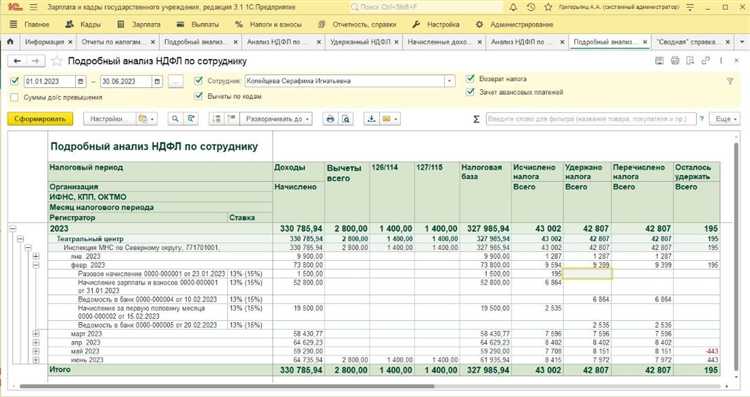Enable 'Суммы до/с превышения' checkbox
Image resolution: width=750 pixels, height=397 pixels.
point(14,97)
